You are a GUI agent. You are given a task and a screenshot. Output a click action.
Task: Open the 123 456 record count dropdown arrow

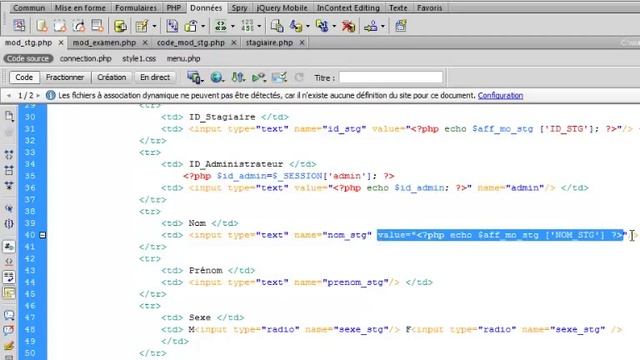click(x=259, y=27)
